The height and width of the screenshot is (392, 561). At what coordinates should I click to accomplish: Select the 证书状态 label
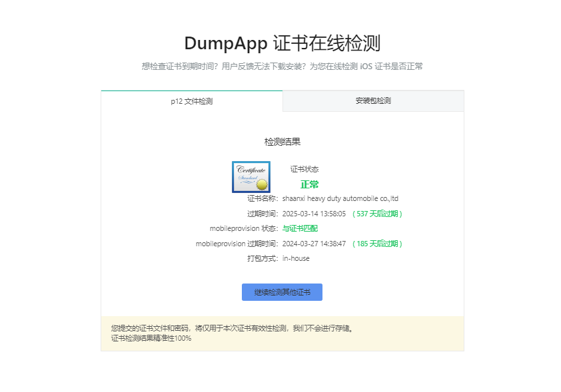(304, 169)
